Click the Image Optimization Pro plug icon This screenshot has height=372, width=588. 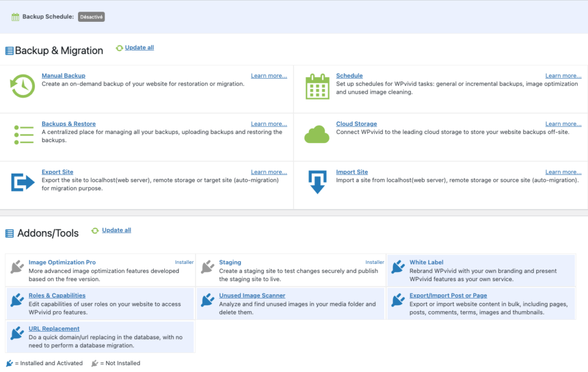pyautogui.click(x=17, y=267)
